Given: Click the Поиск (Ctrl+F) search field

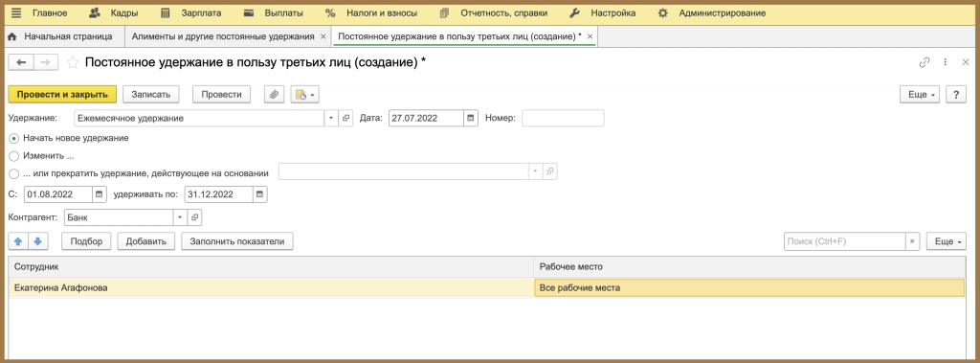Looking at the screenshot, I should coord(845,241).
